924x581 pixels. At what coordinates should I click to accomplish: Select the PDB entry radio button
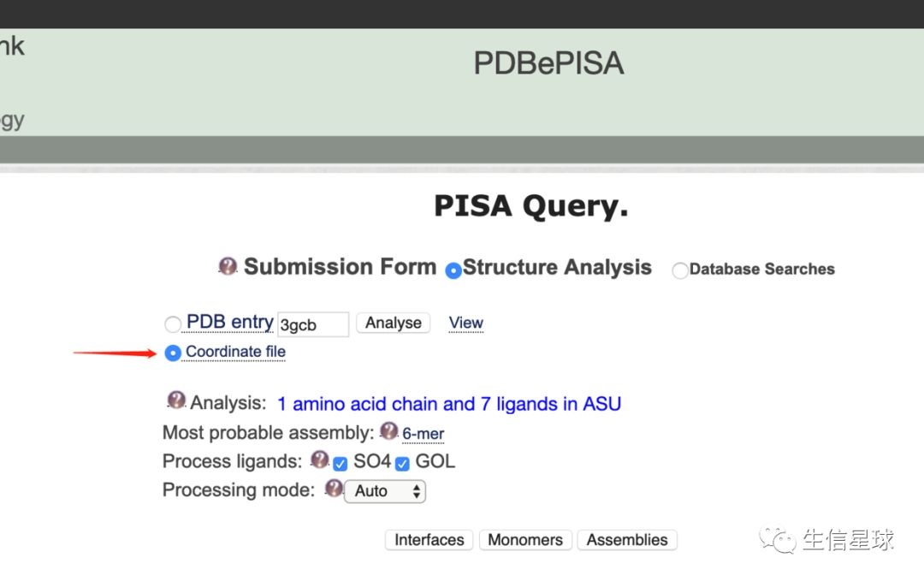coord(173,324)
